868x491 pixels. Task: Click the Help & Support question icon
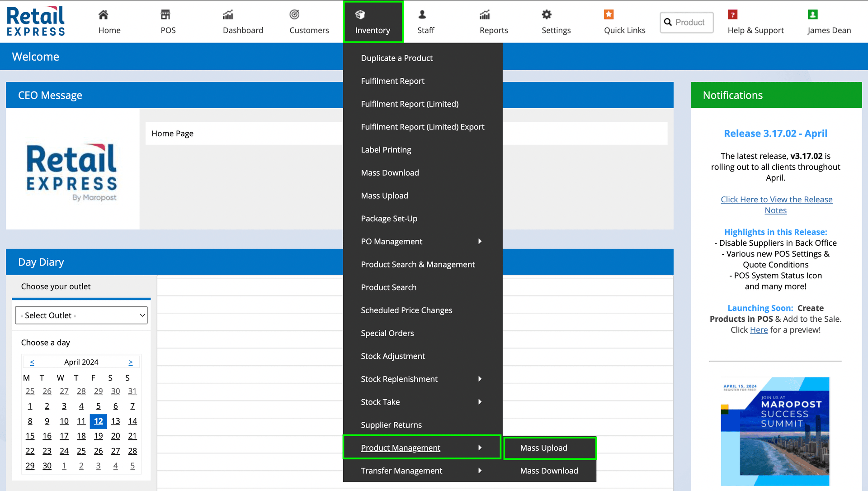(x=732, y=15)
